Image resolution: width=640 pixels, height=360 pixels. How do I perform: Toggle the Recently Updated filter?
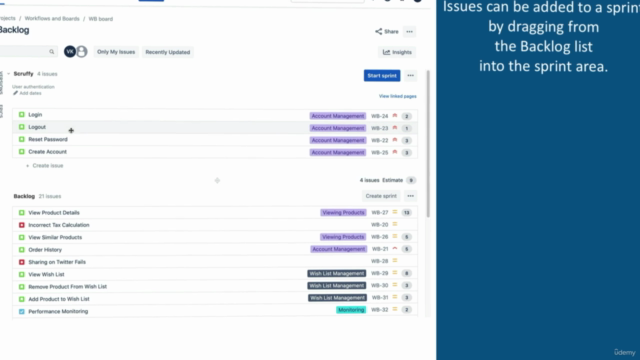tap(168, 52)
